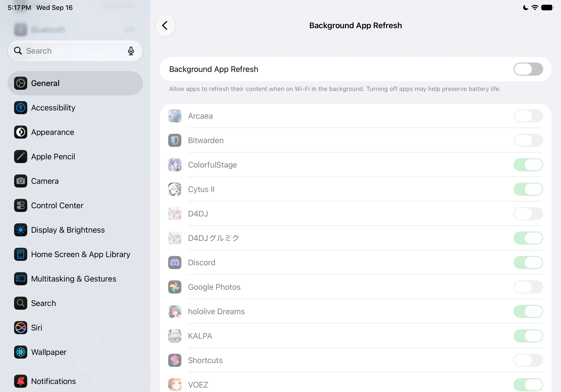Tap the Bitwarden shield app icon
This screenshot has height=392, width=561.
pos(175,140)
